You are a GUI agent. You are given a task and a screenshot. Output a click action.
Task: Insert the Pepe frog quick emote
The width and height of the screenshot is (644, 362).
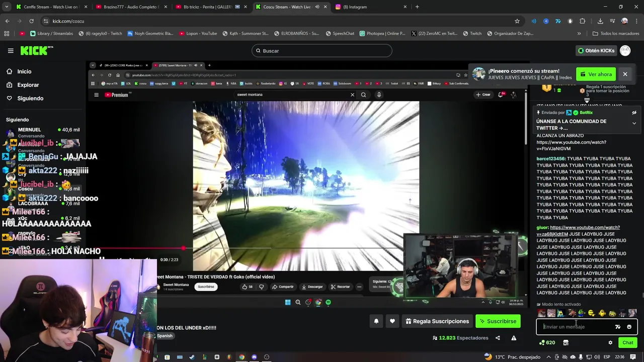tap(581, 313)
